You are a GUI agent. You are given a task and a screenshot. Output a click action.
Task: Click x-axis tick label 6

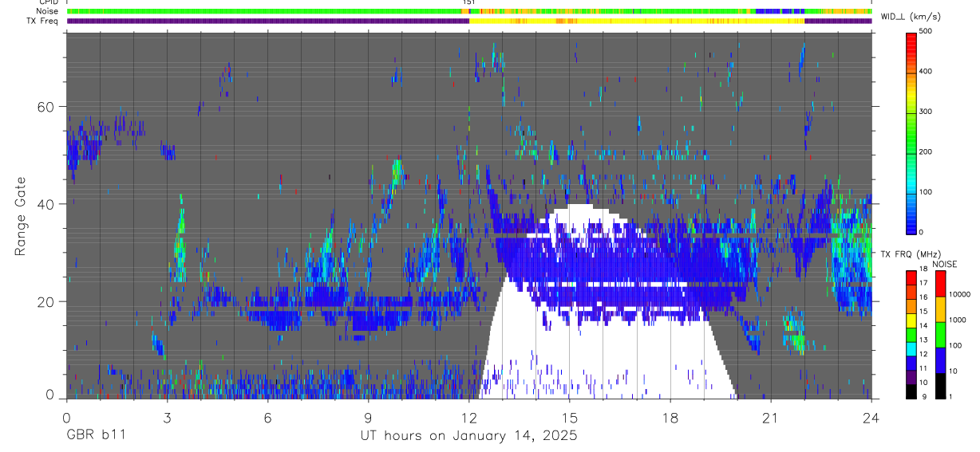[x=267, y=417]
